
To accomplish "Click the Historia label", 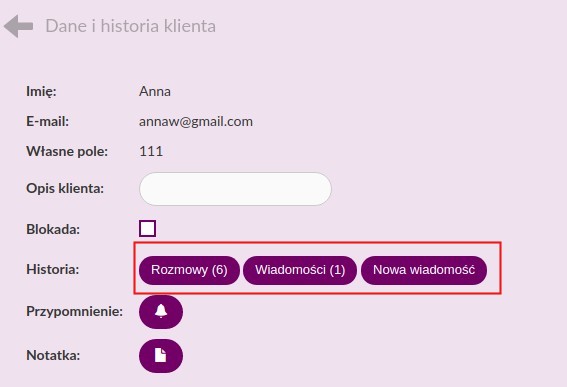I will point(52,269).
